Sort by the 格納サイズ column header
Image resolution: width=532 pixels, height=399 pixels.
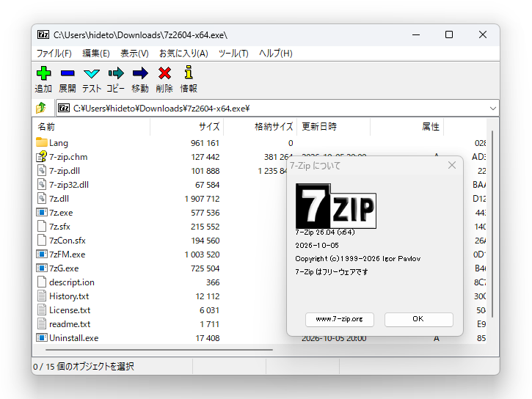tap(260, 127)
